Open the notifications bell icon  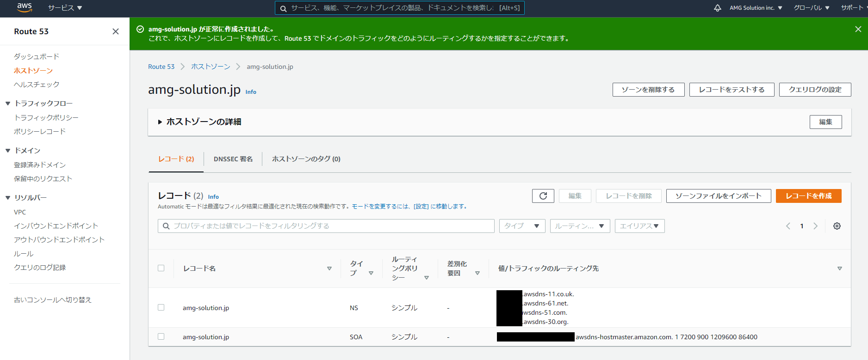tap(717, 8)
